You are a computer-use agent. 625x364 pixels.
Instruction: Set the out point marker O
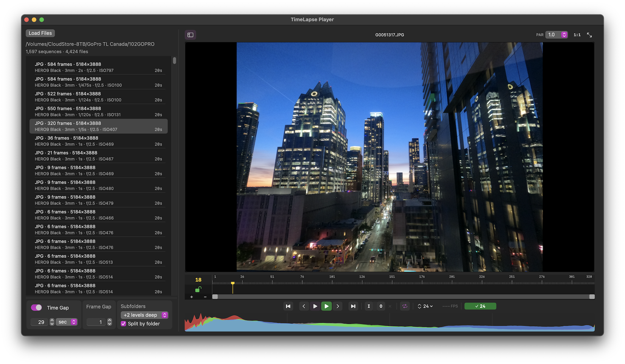(x=381, y=306)
